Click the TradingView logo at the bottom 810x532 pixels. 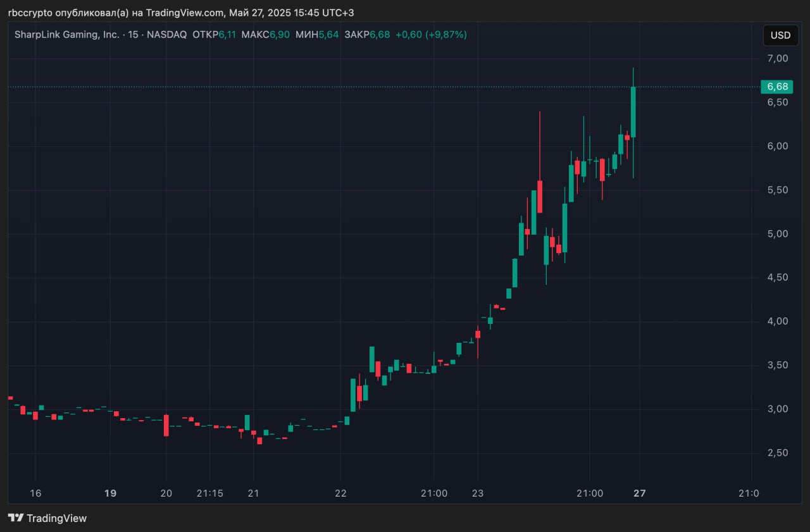tap(47, 518)
